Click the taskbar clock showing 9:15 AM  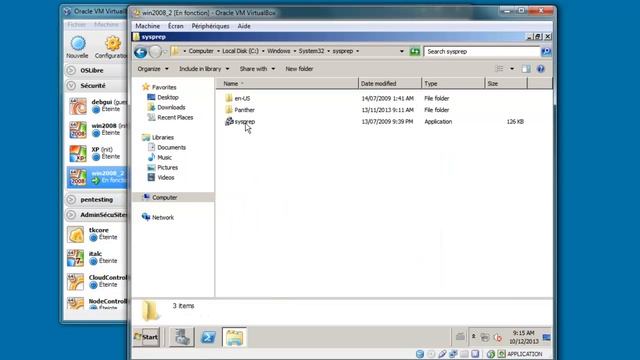coord(524,337)
